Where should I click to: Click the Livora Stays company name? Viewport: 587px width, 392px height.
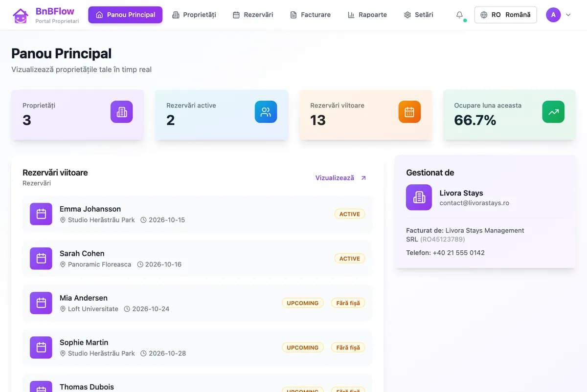[x=461, y=193]
